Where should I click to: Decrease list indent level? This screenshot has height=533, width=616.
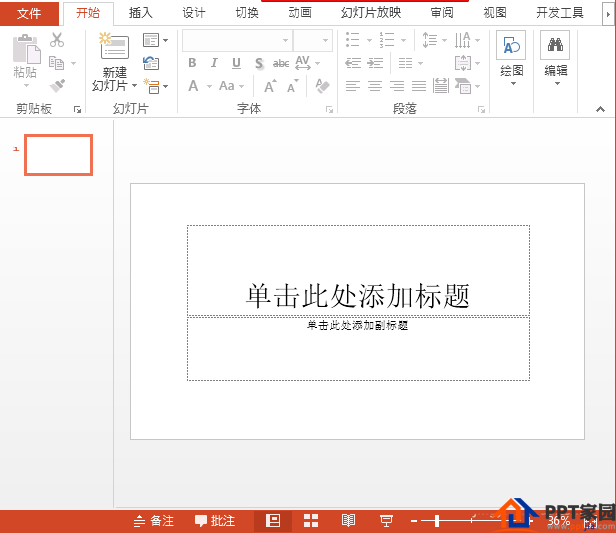point(353,63)
